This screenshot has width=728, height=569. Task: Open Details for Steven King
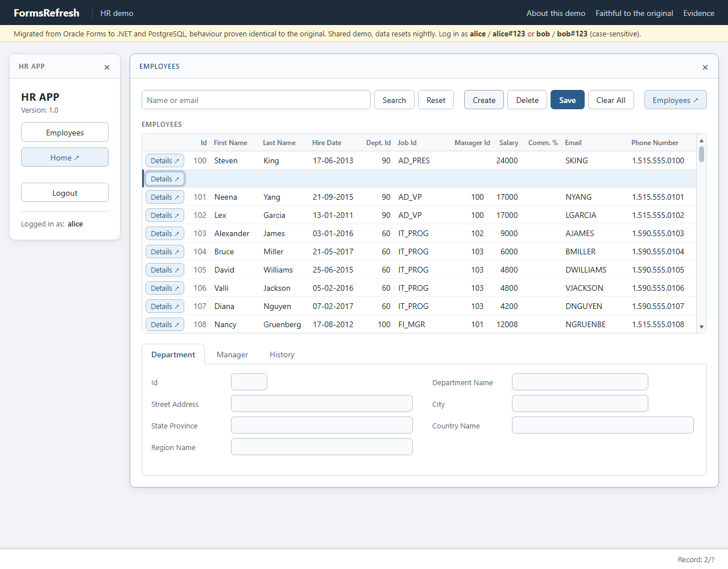(165, 161)
